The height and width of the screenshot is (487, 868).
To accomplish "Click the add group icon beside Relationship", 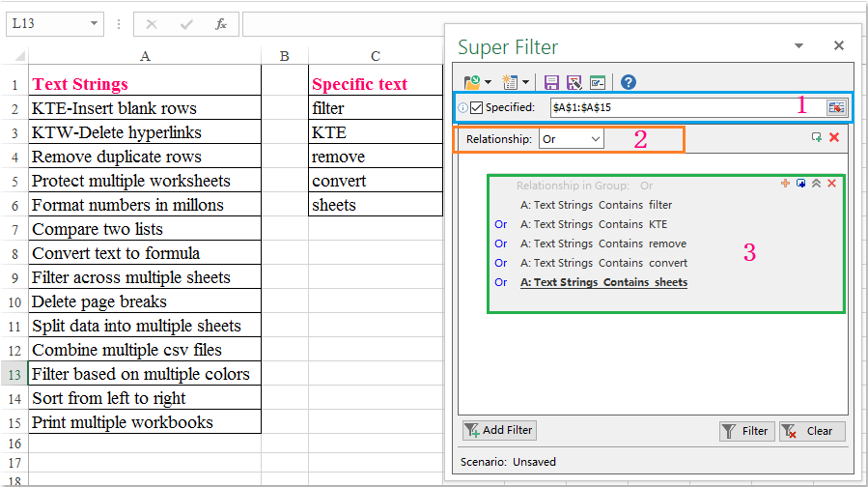I will (817, 138).
